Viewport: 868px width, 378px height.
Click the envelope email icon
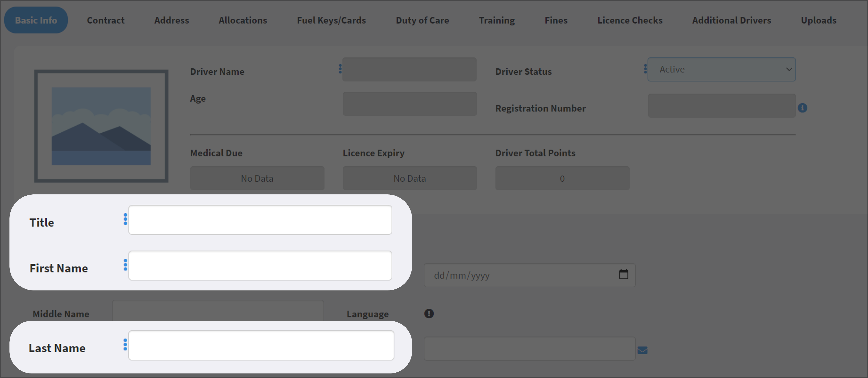(x=642, y=350)
